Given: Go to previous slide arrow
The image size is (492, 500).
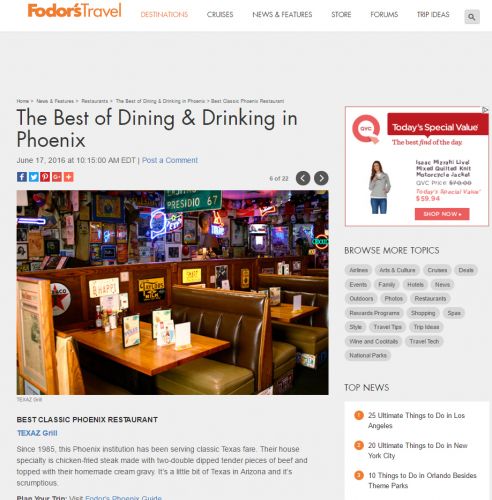Looking at the screenshot, I should coord(303,178).
